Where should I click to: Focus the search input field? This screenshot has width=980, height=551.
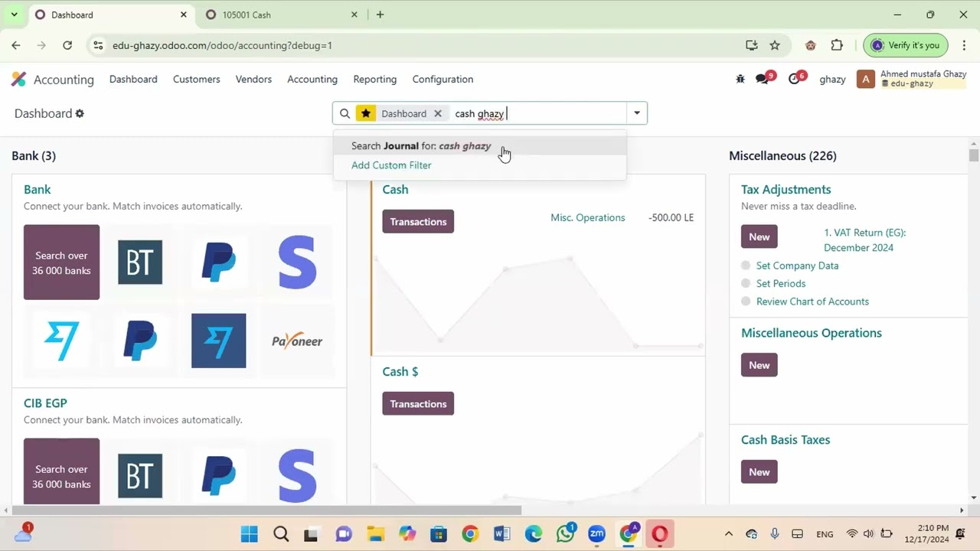pos(538,113)
